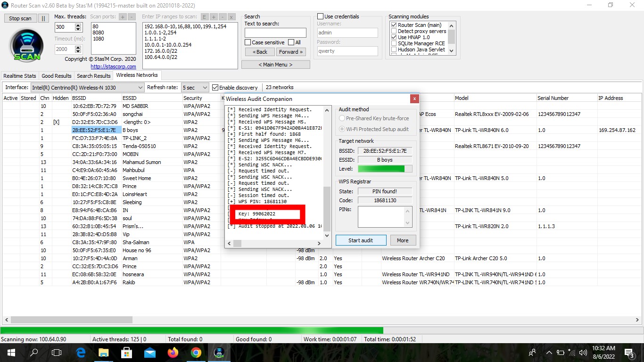Click Router Scan taskbar icon
The width and height of the screenshot is (644, 362).
tap(219, 352)
